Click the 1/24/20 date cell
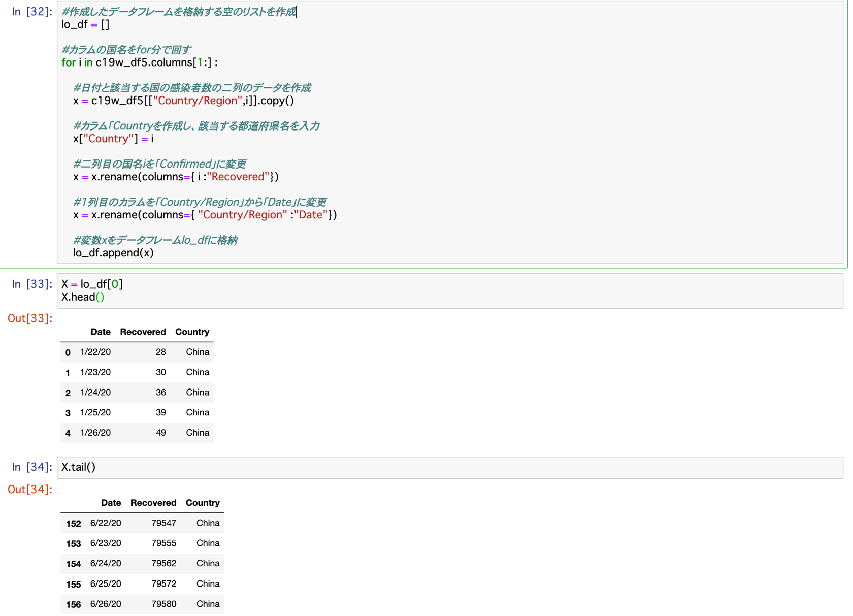 [x=95, y=393]
